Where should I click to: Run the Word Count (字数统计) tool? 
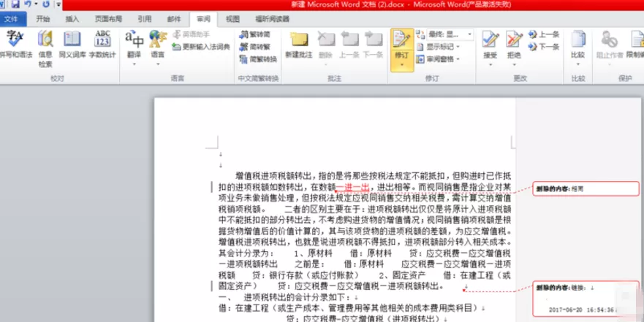tap(102, 44)
